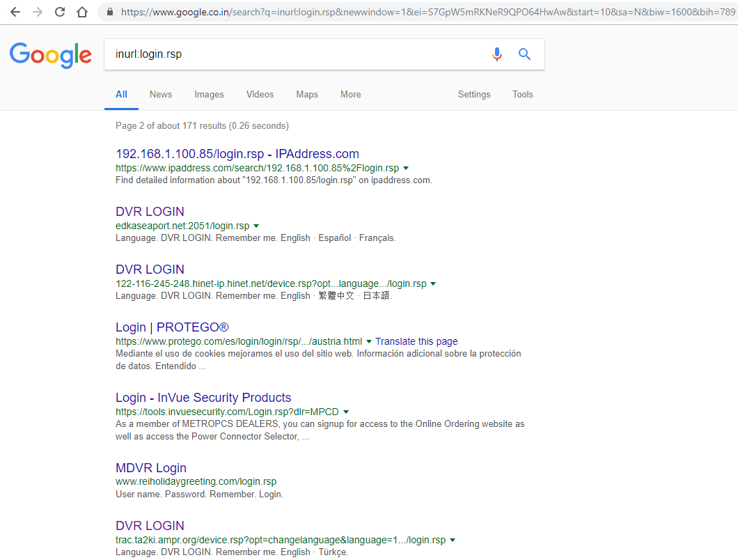Image resolution: width=738 pixels, height=560 pixels.
Task: Click the browser address bar URL
Action: [x=427, y=12]
